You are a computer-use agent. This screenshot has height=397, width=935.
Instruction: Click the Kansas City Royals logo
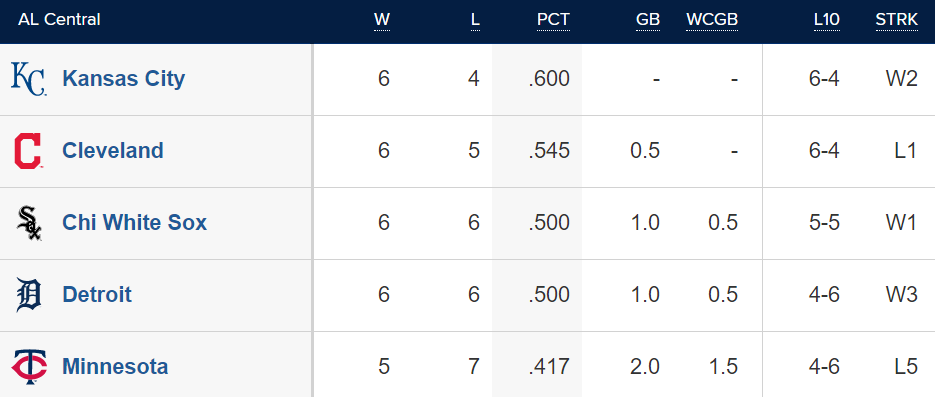[x=28, y=79]
